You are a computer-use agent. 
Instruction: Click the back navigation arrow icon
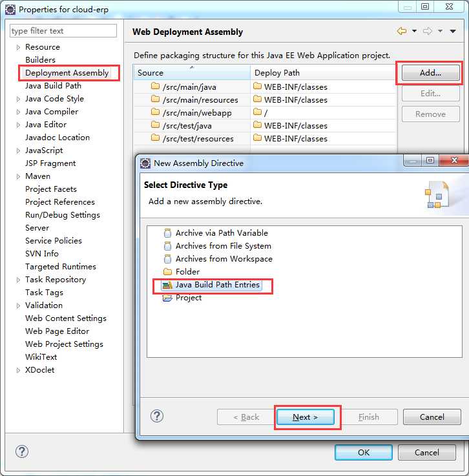tap(402, 31)
